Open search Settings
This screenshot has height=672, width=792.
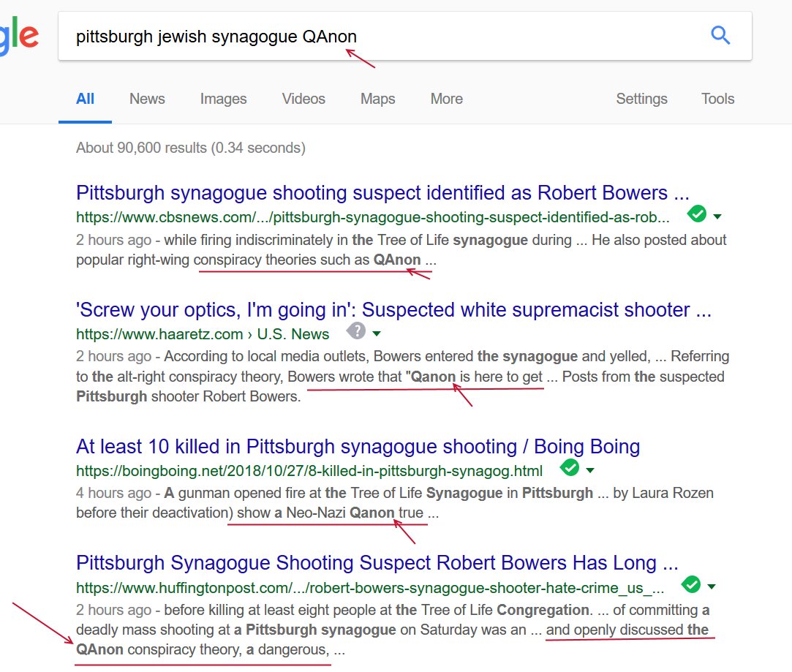[x=641, y=99]
